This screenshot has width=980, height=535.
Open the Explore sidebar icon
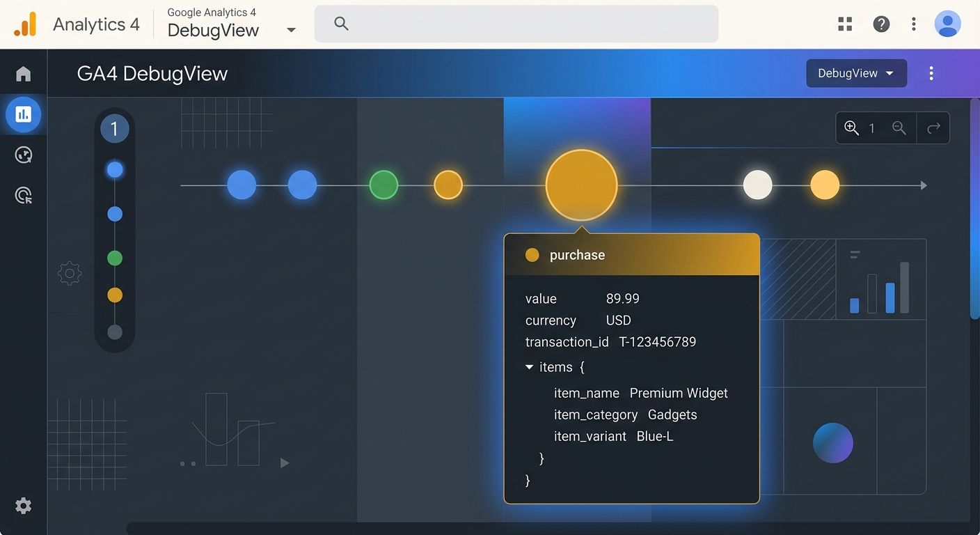[24, 155]
